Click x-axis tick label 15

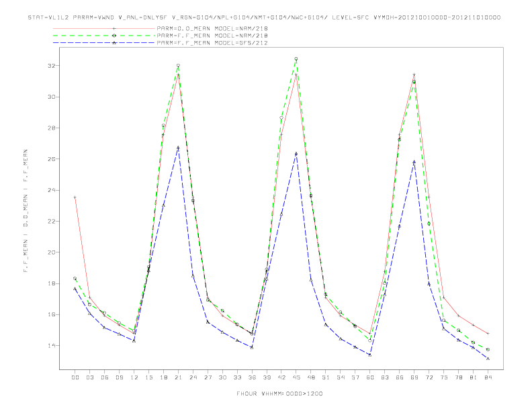(148, 377)
